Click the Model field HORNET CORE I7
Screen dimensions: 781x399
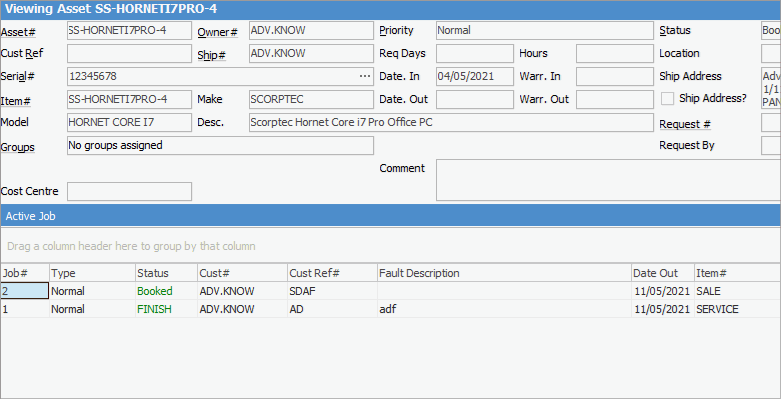point(129,122)
